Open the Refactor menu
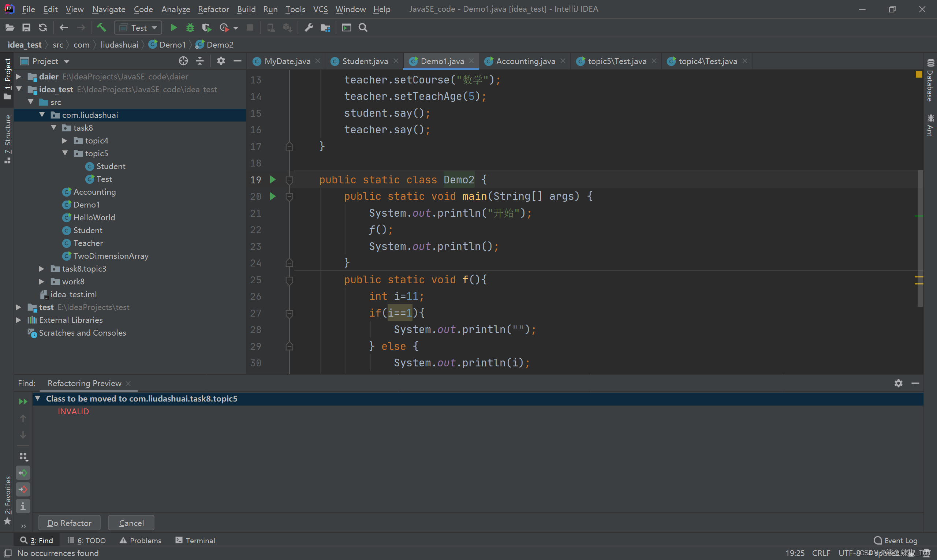937x560 pixels. pos(214,9)
